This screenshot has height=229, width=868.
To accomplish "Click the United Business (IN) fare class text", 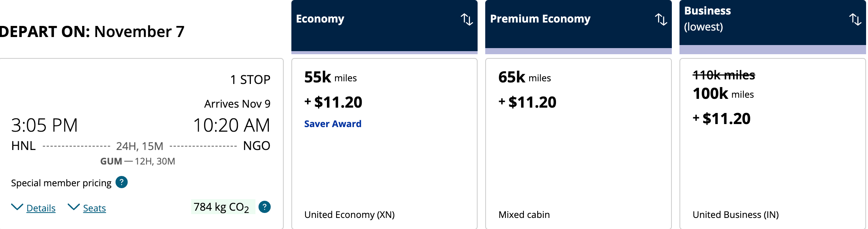I will (x=735, y=215).
